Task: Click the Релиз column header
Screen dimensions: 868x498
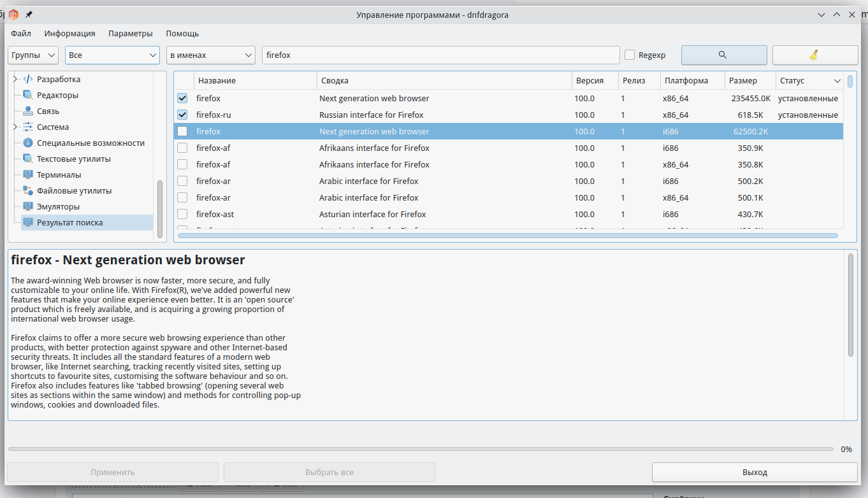Action: coord(639,81)
